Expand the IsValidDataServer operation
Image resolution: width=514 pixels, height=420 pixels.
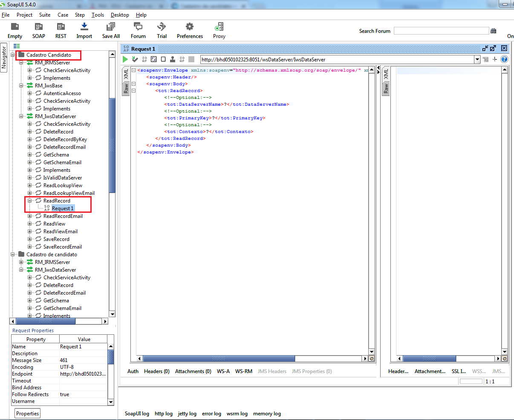(x=30, y=178)
